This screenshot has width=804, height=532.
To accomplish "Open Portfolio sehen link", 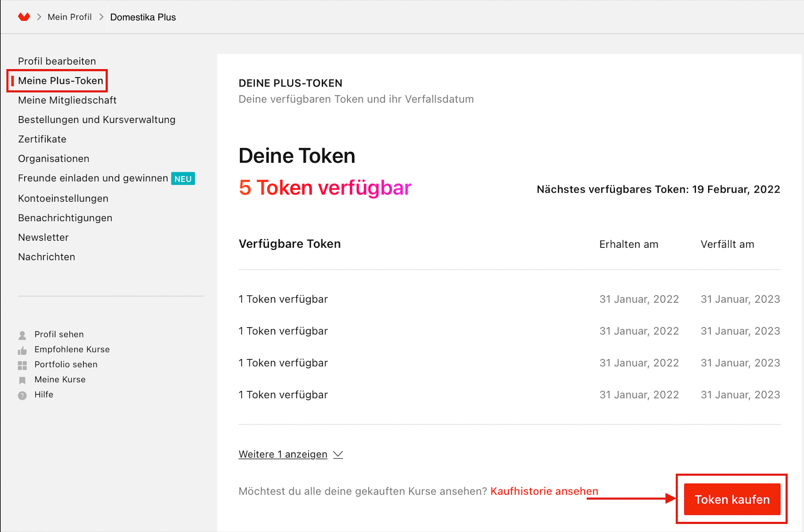I will 66,364.
